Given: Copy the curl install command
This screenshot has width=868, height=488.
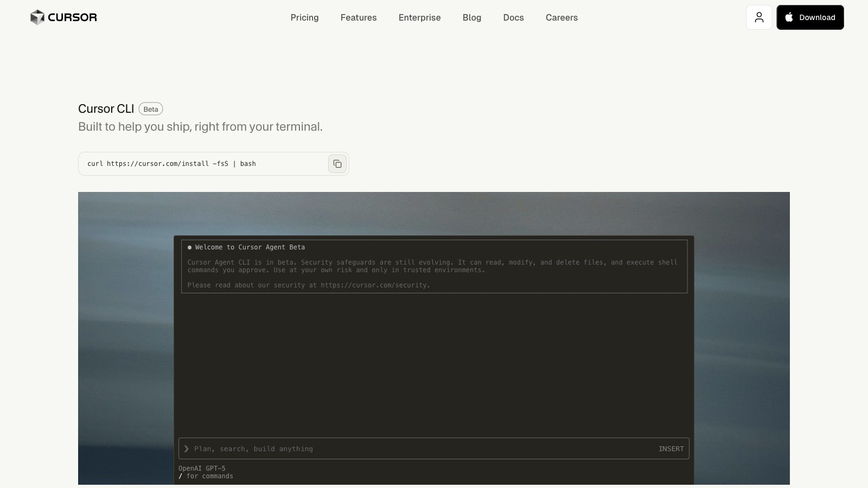Looking at the screenshot, I should click(337, 164).
